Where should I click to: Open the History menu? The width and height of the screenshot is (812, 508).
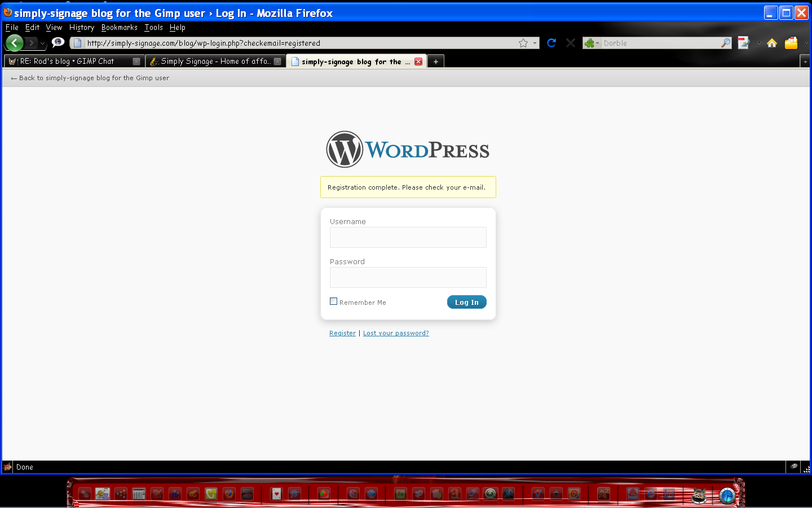click(x=82, y=27)
